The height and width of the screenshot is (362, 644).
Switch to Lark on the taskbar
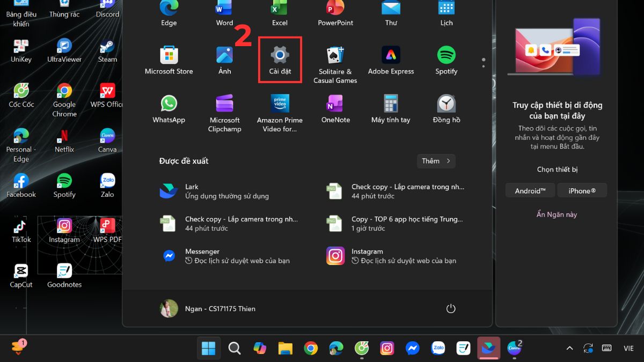[x=488, y=348]
